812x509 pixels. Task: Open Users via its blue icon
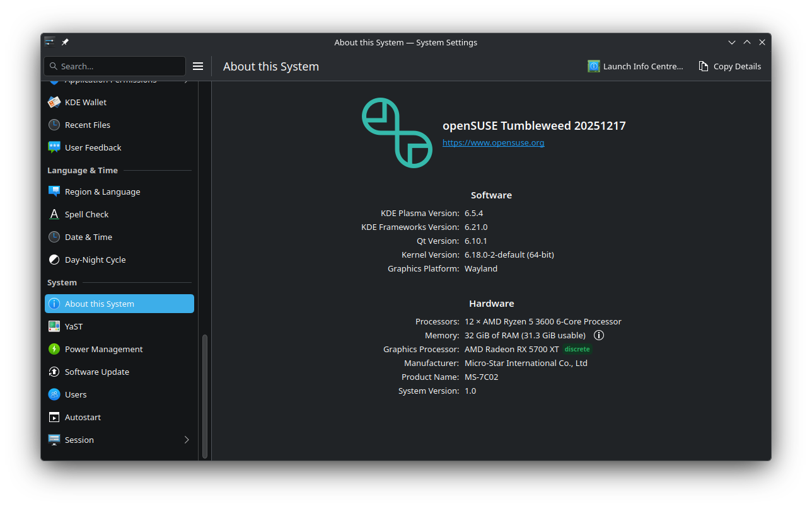[x=54, y=394]
